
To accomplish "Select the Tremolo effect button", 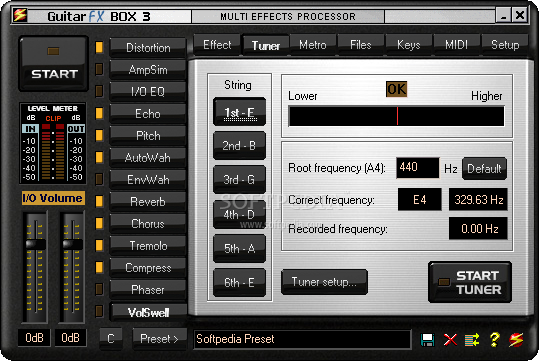I will (x=148, y=246).
